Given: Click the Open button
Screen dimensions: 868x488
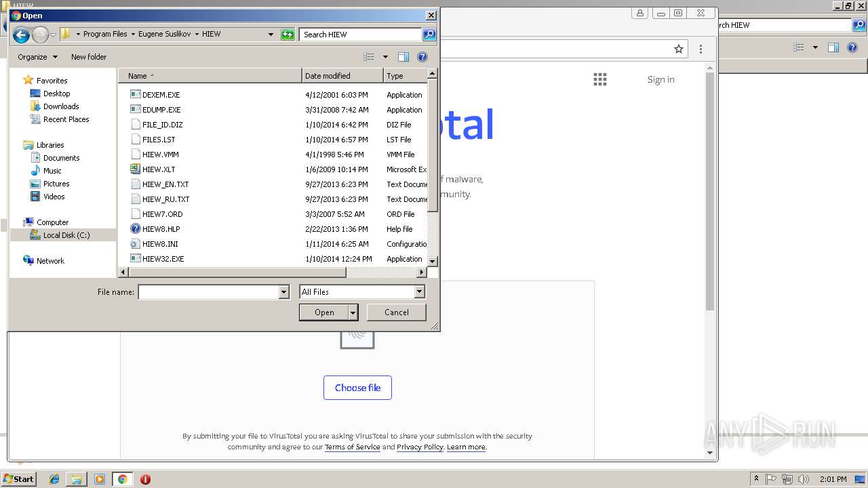Looking at the screenshot, I should tap(324, 312).
